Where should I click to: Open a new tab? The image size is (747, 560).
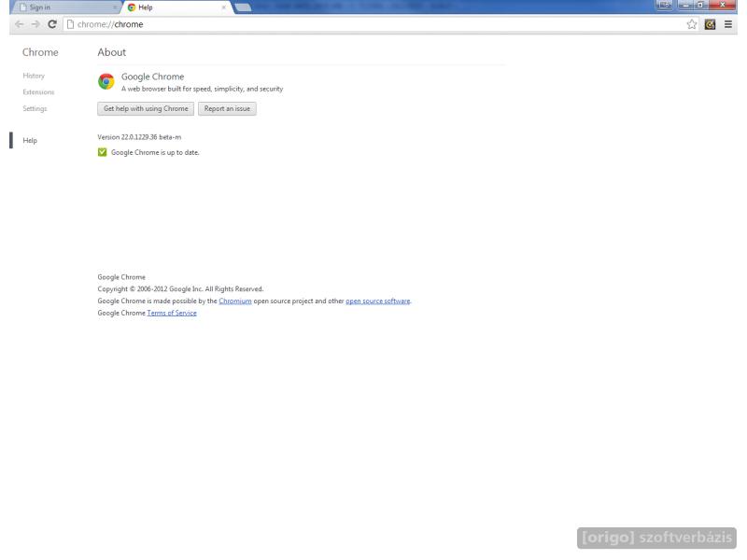tap(243, 7)
